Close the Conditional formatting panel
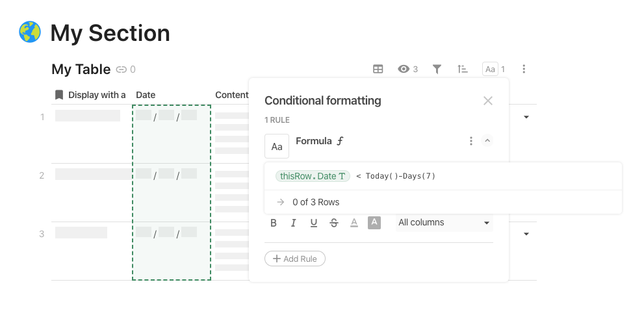 click(x=488, y=101)
